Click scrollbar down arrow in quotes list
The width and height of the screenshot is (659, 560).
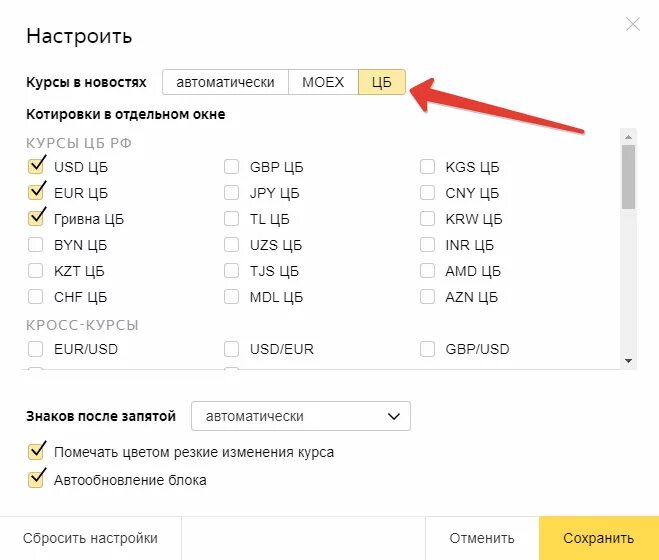pyautogui.click(x=628, y=360)
